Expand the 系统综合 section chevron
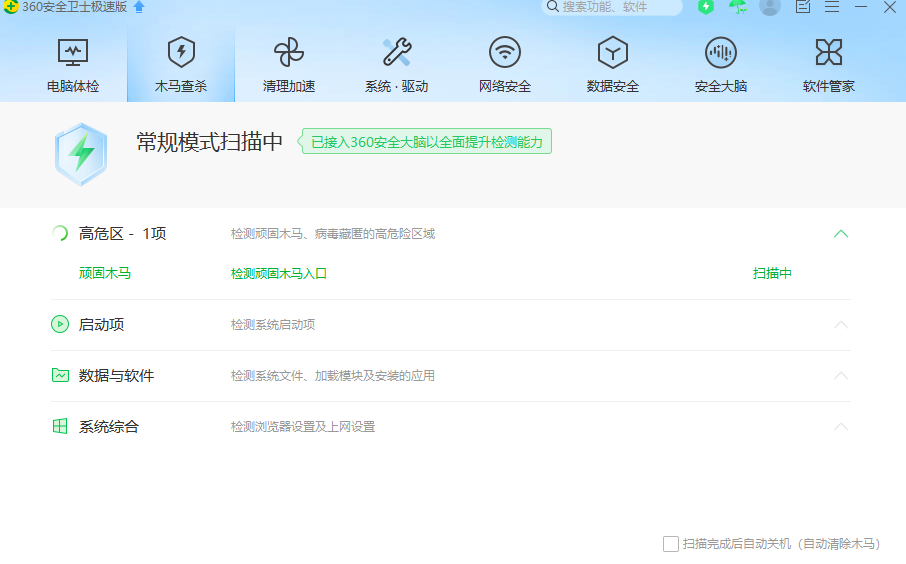 point(841,427)
